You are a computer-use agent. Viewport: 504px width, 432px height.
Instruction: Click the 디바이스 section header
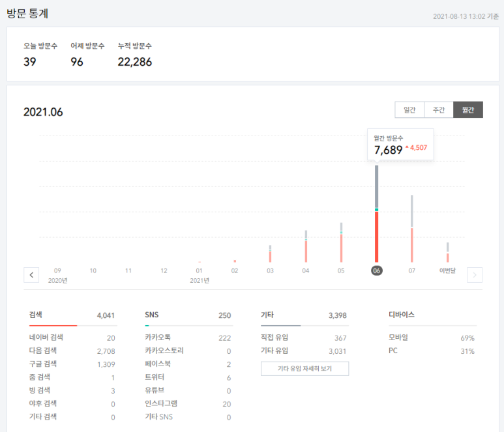pyautogui.click(x=402, y=315)
